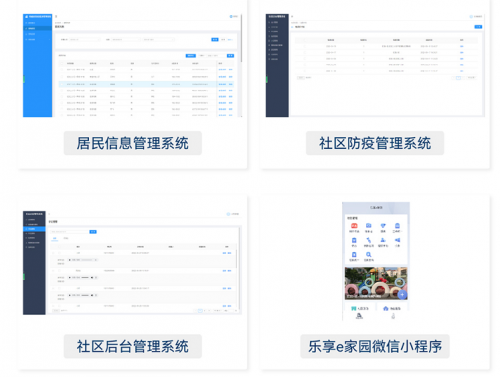
Task: Open first filter dropdown in resident info system
Action: click(84, 39)
